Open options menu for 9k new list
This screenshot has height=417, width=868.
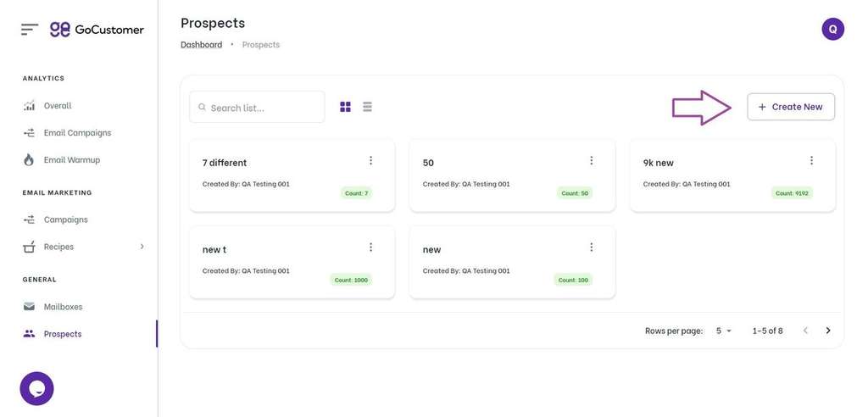coord(811,160)
